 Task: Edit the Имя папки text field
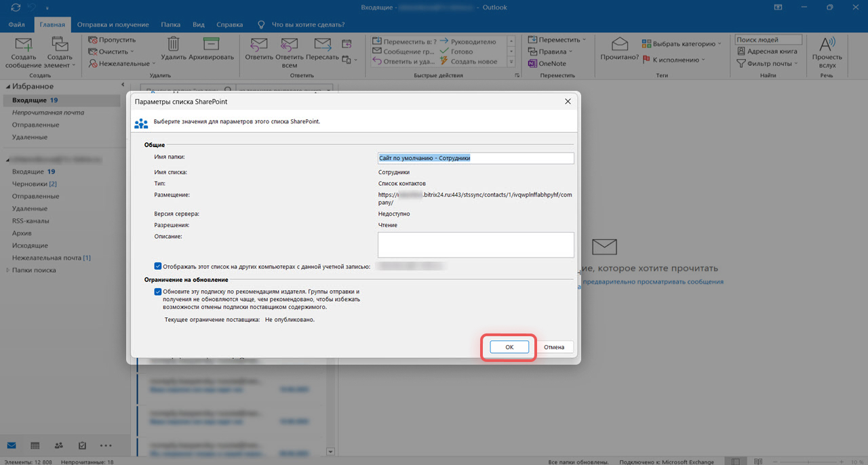[475, 158]
